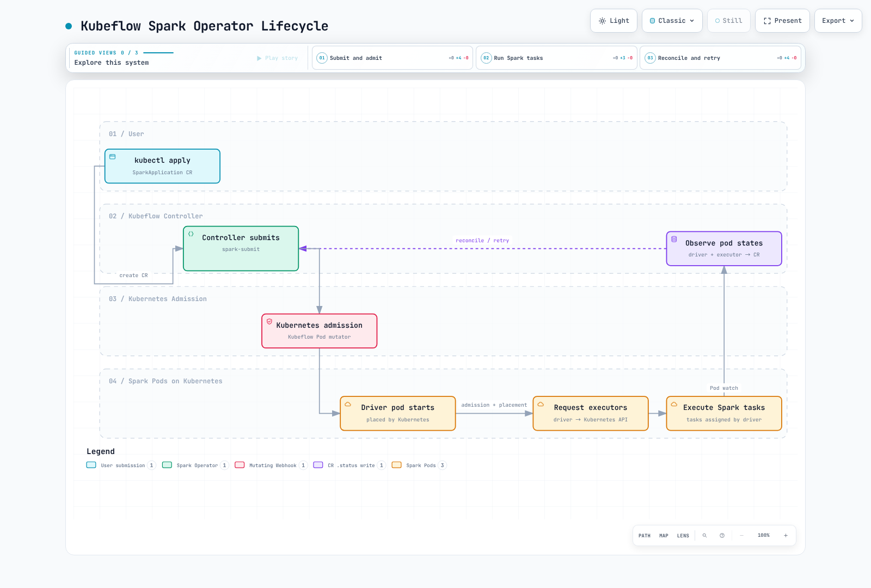The width and height of the screenshot is (871, 588).
Task: Toggle the Still animation mode
Action: 728,21
